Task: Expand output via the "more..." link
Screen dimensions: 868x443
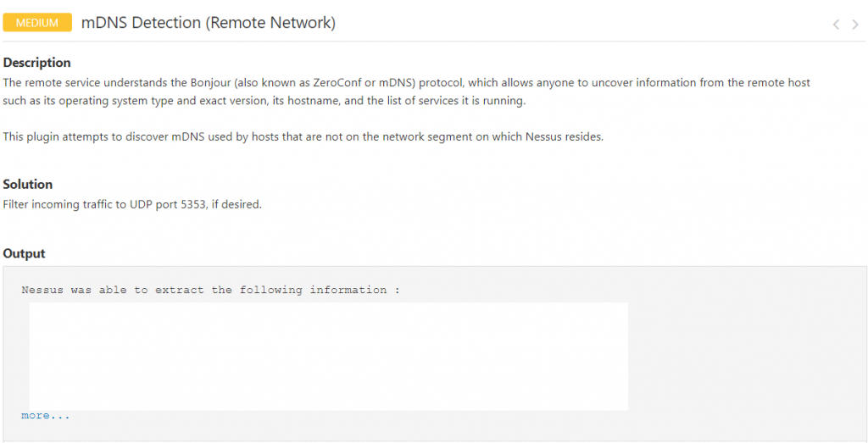Action: 46,416
